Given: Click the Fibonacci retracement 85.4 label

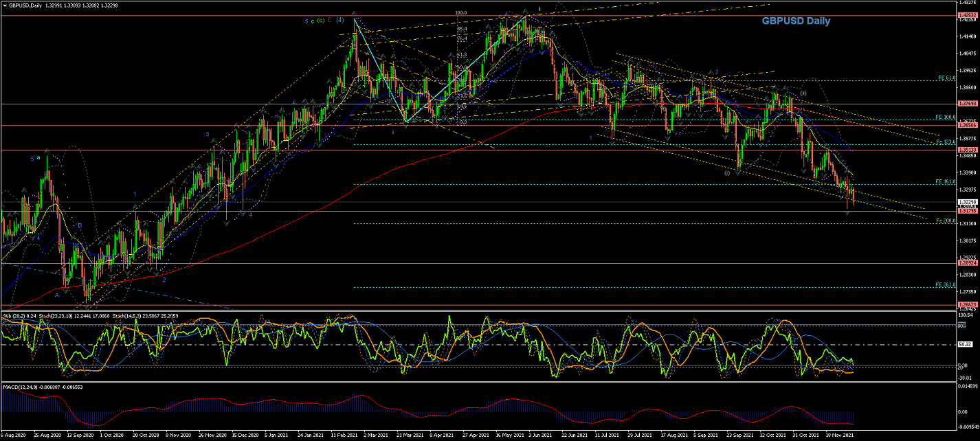Looking at the screenshot, I should [x=462, y=30].
